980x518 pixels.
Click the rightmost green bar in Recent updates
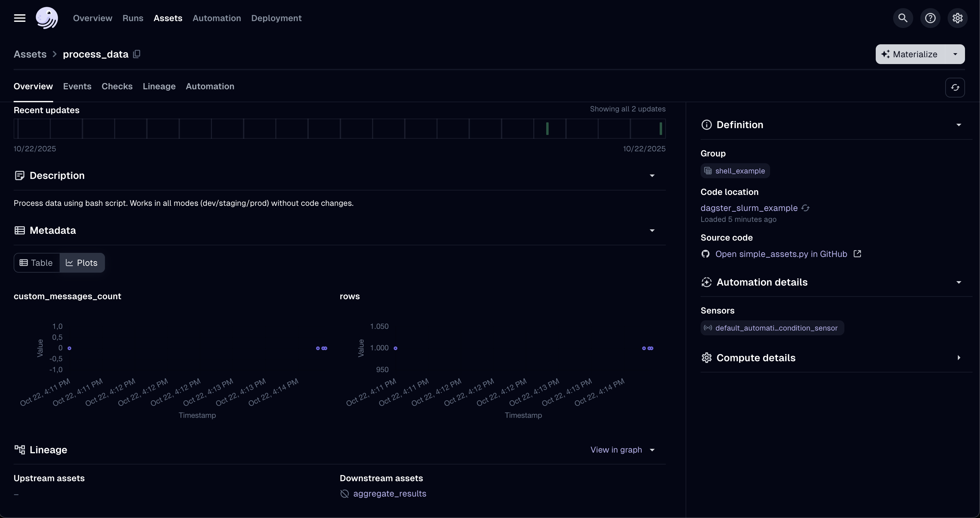pyautogui.click(x=661, y=128)
